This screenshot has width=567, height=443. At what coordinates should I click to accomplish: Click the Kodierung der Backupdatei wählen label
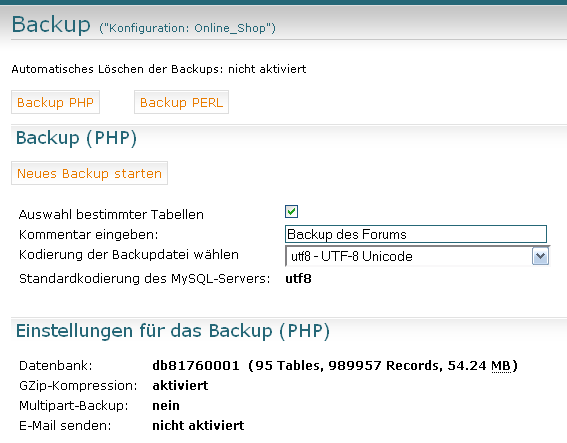click(x=129, y=255)
